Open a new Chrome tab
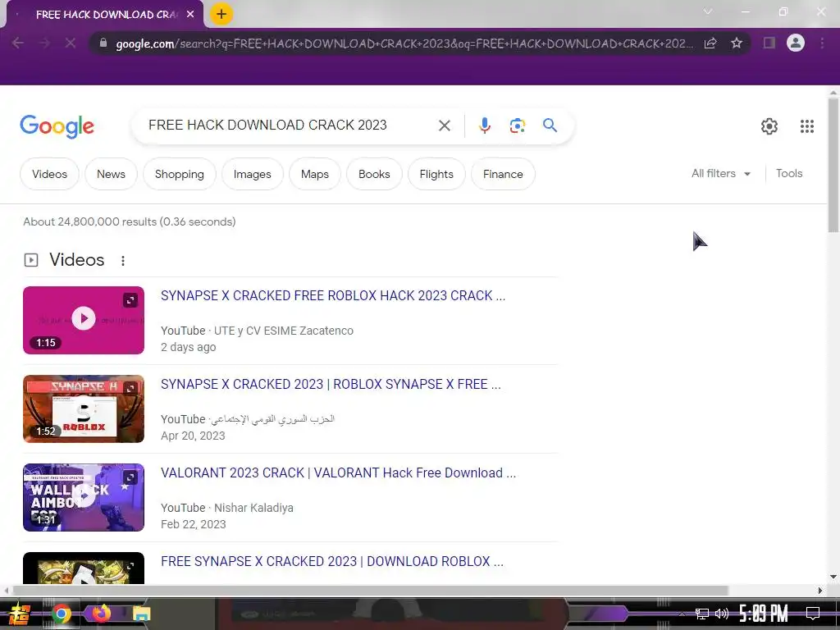Screen dimensions: 840x630 [221, 15]
